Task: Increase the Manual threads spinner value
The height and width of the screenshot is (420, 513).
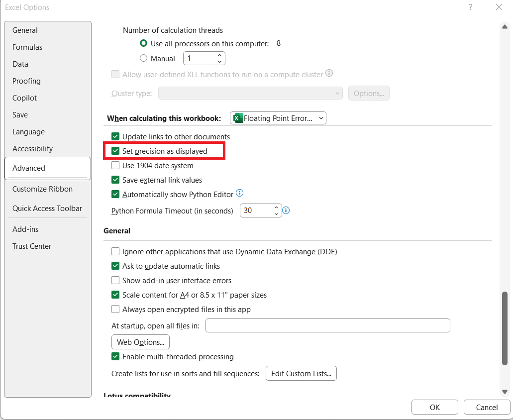Action: [219, 55]
